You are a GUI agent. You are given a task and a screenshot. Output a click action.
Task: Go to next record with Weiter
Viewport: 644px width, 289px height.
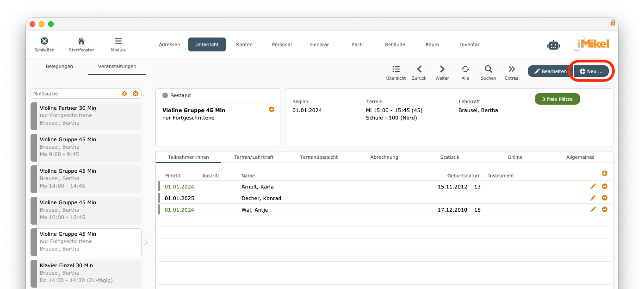pyautogui.click(x=442, y=69)
